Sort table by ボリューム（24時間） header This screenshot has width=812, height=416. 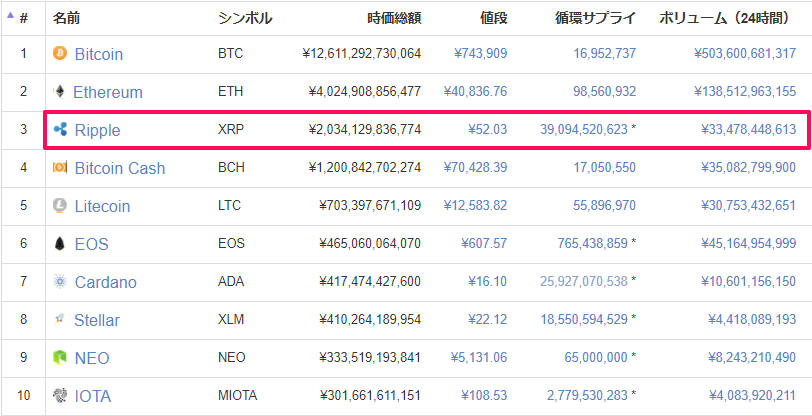pyautogui.click(x=724, y=18)
